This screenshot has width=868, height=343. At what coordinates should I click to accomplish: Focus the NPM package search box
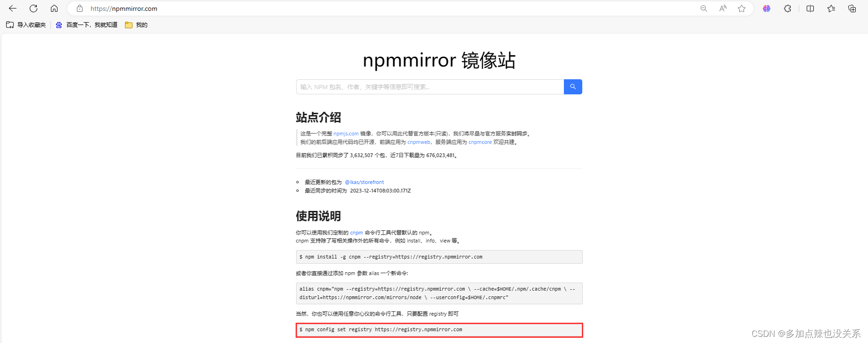430,87
